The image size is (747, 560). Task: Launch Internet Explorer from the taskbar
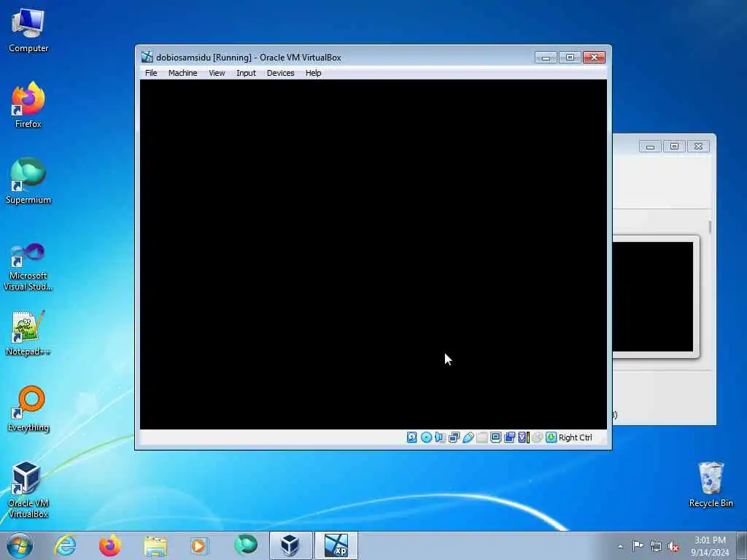(65, 545)
